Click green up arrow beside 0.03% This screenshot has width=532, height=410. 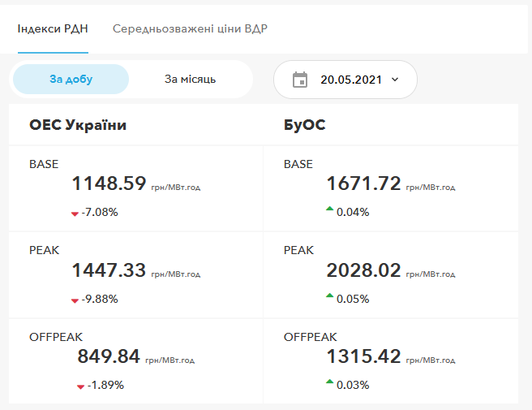[x=329, y=382]
